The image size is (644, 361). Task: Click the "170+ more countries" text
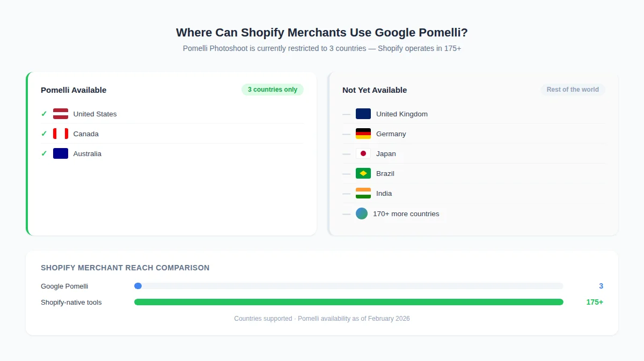[x=406, y=213]
